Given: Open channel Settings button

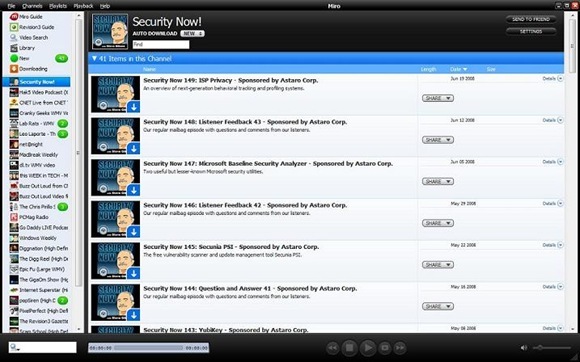Looking at the screenshot, I should click(531, 32).
